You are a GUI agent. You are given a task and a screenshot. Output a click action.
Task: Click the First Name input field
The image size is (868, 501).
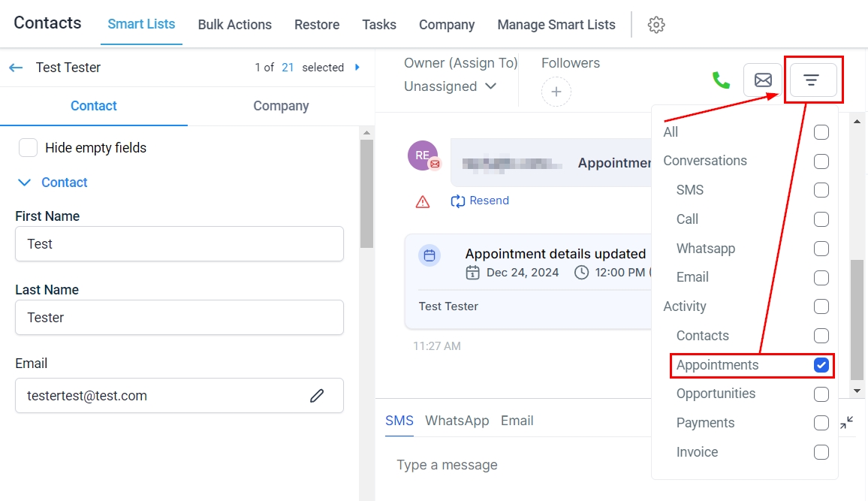(179, 244)
